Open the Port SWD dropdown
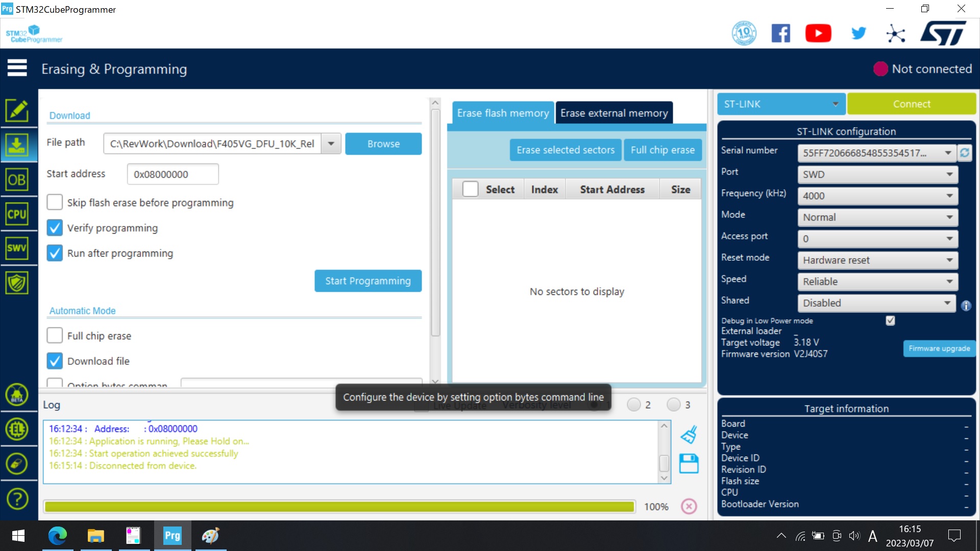Screen dimensions: 980x551 tap(877, 174)
